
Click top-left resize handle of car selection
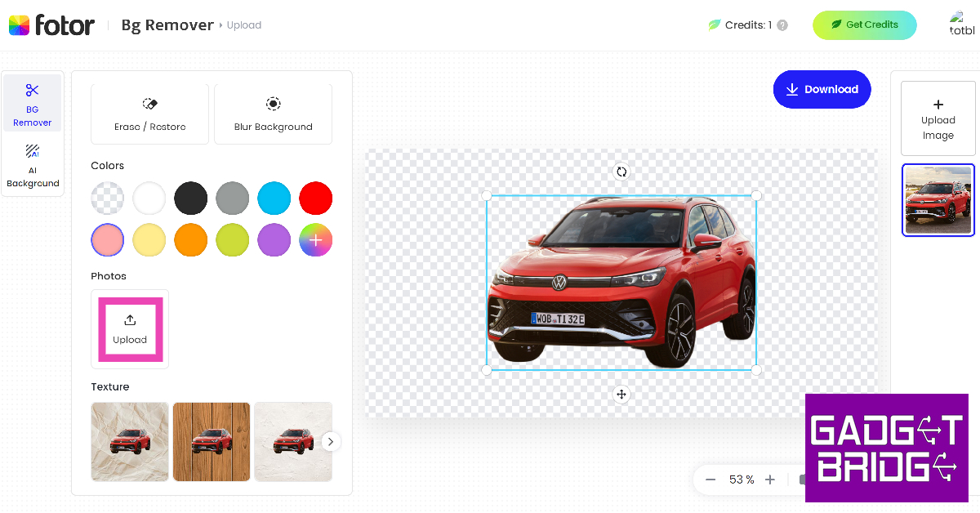coord(487,195)
